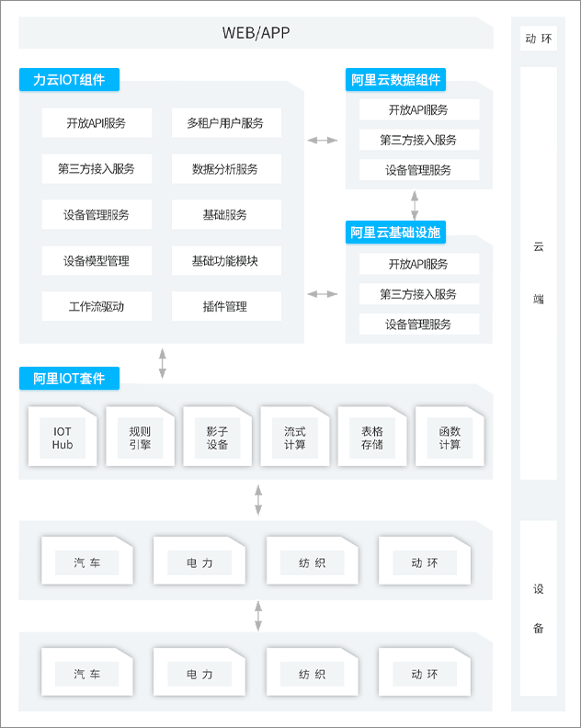Open the 阿里云基础设施 blue label
The height and width of the screenshot is (728, 581).
[x=396, y=233]
